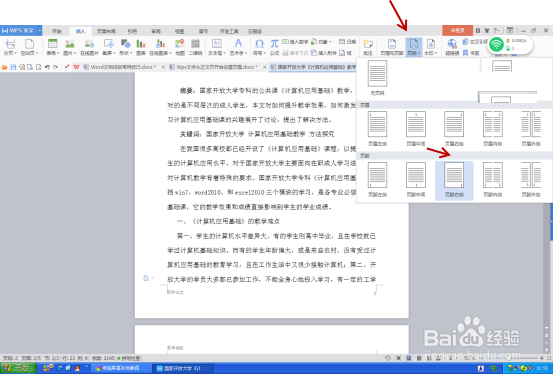This screenshot has height=375, width=553.
Task: Switch to the 视图 ribbon tab
Action: tap(180, 31)
